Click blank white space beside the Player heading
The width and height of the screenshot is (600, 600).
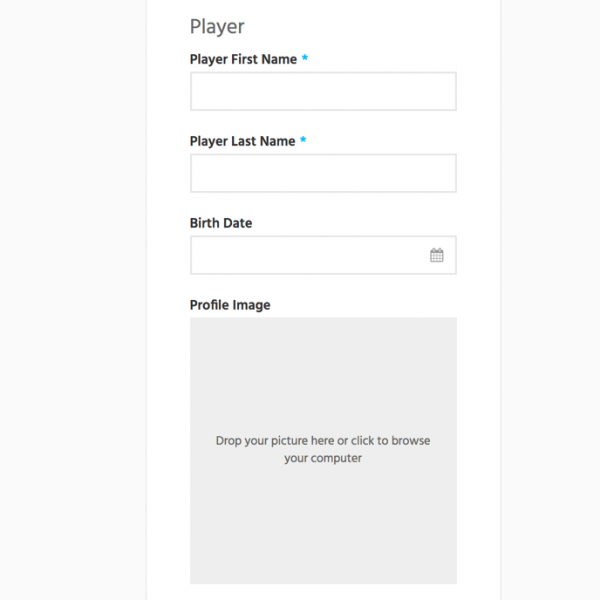coord(364,27)
